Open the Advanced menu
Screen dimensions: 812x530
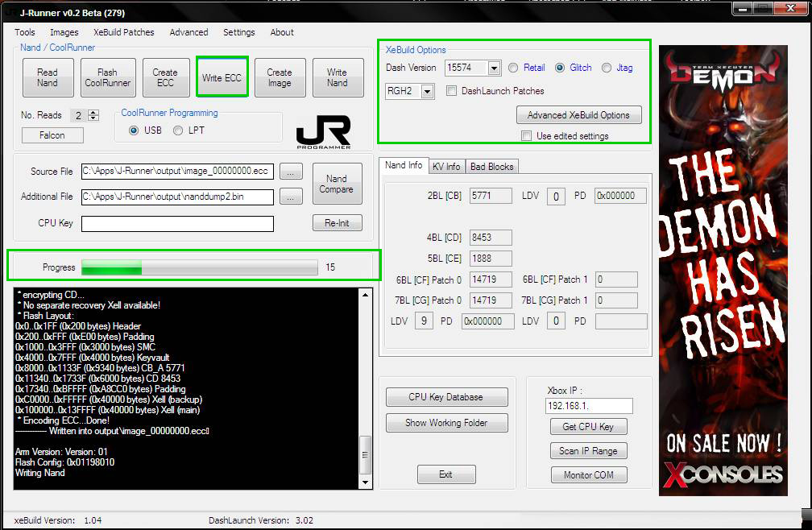click(189, 32)
